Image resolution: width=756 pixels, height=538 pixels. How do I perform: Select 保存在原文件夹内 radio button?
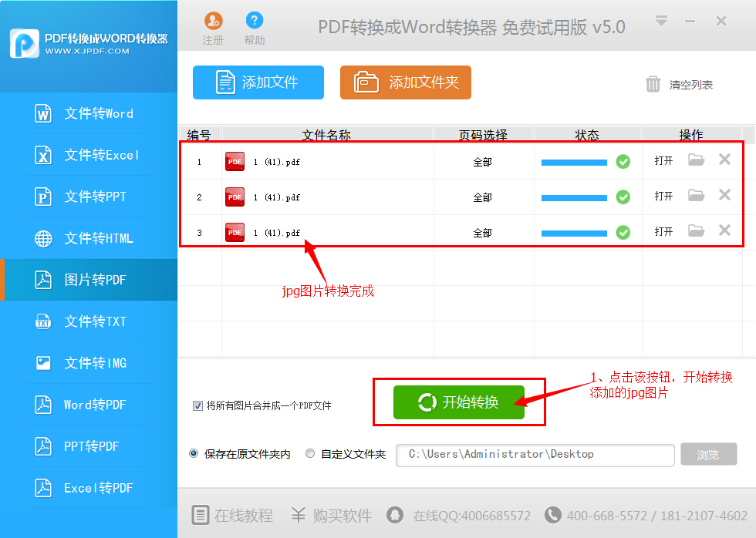(194, 453)
